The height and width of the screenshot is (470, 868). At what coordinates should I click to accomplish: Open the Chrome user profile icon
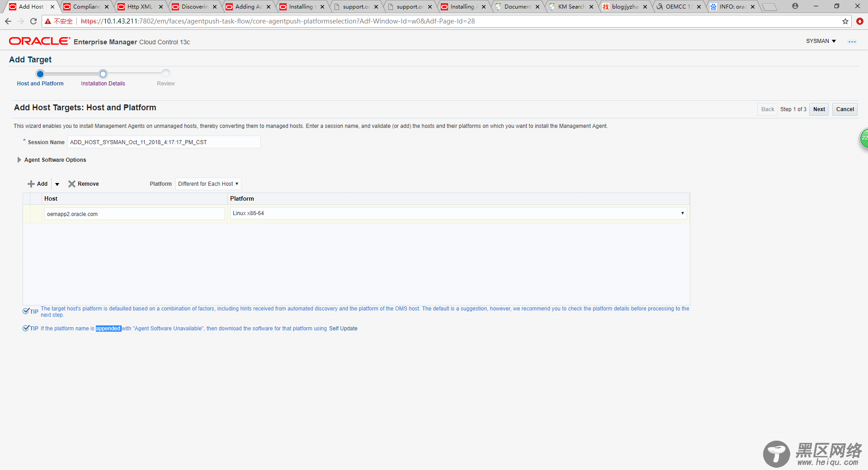[795, 6]
